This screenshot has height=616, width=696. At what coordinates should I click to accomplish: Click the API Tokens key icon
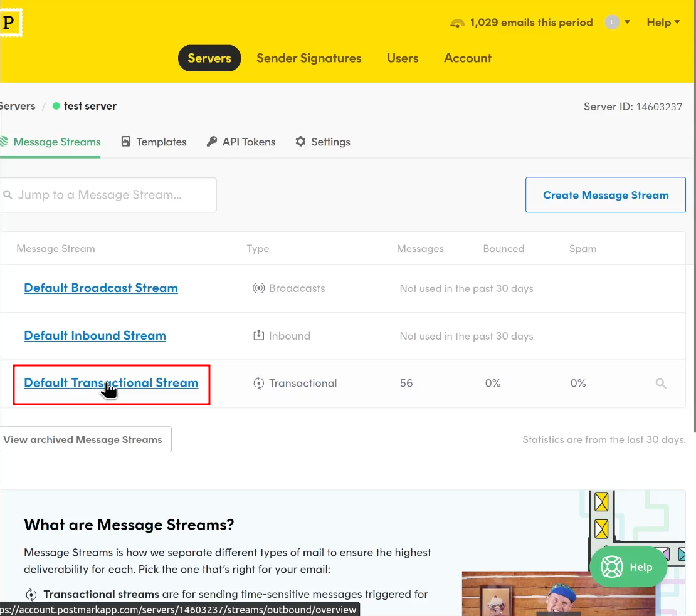212,142
